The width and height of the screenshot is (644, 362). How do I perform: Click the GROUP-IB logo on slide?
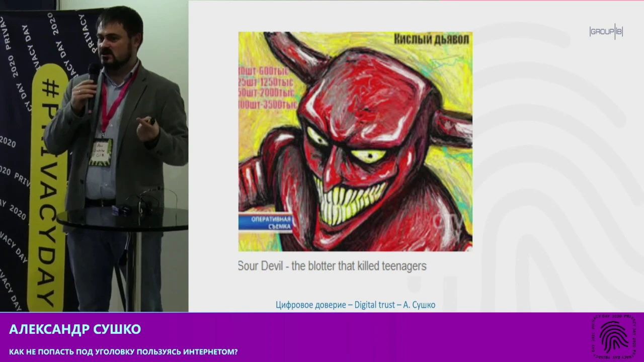coord(606,32)
